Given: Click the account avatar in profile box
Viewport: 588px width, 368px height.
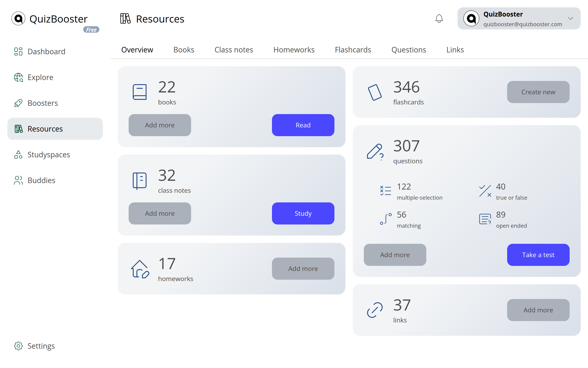Looking at the screenshot, I should (x=471, y=18).
